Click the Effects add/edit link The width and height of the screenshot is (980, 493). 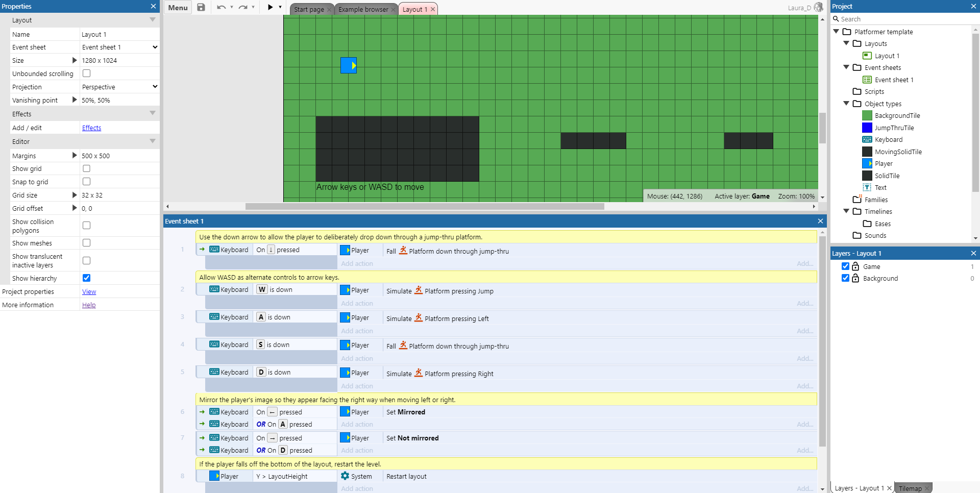tap(92, 128)
